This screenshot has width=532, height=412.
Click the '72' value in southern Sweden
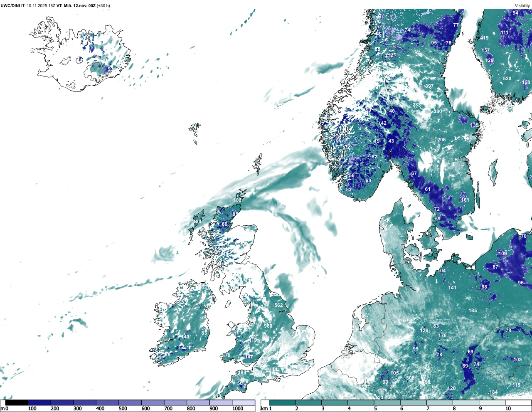pos(437,209)
